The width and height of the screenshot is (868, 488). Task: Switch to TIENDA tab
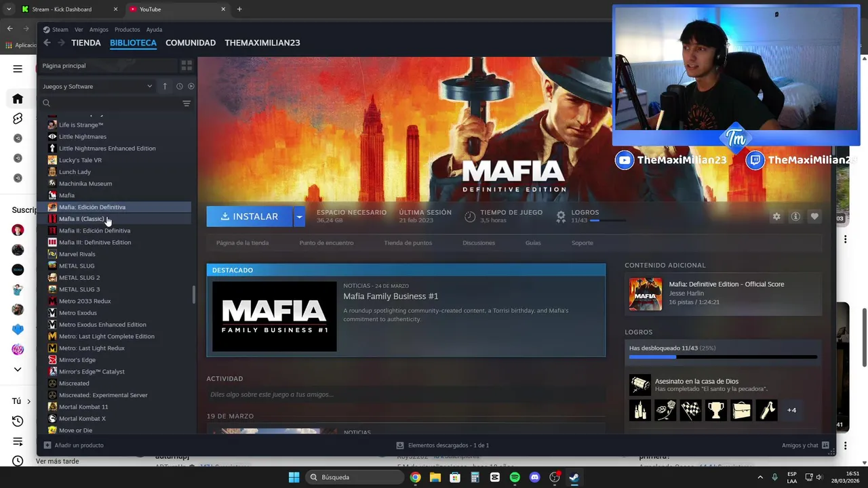pos(86,43)
